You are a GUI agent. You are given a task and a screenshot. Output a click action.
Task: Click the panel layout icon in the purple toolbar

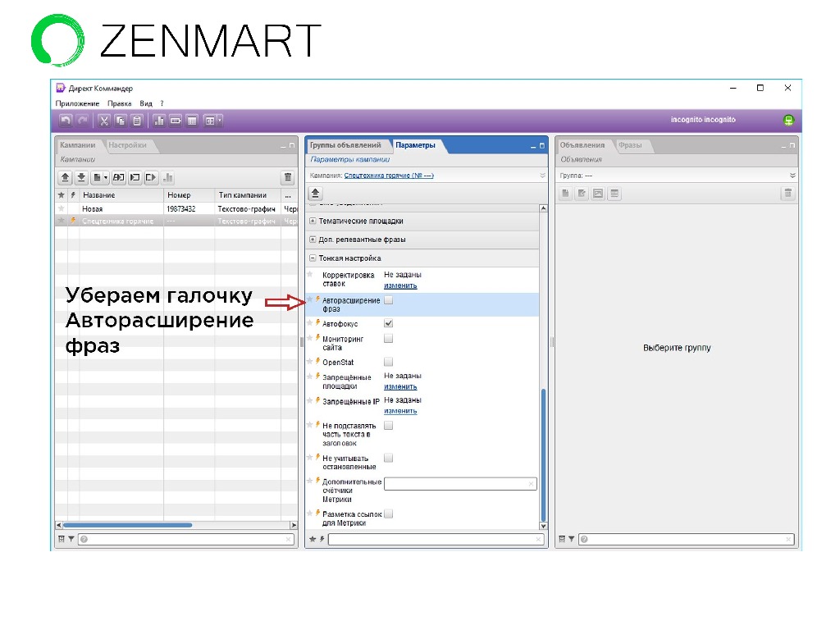[x=211, y=121]
